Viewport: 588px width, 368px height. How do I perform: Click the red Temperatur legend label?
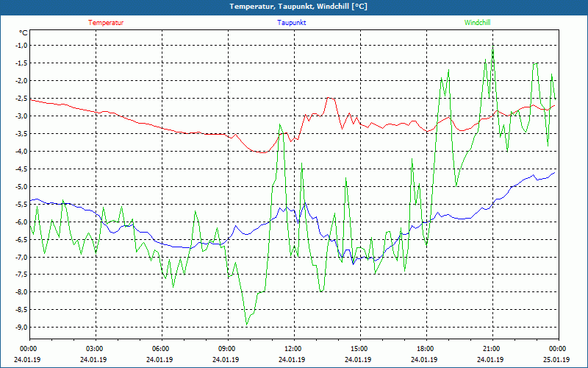click(x=106, y=23)
